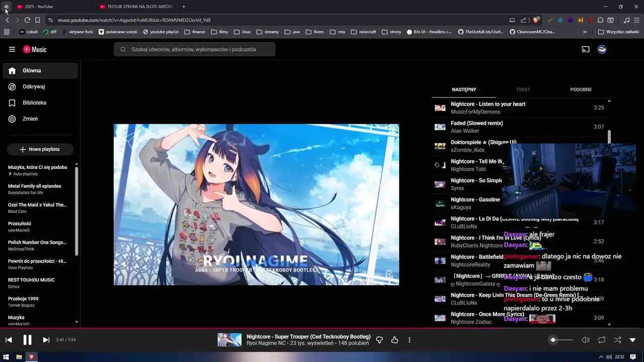Skip to previous track
The image size is (644, 362).
[9, 340]
